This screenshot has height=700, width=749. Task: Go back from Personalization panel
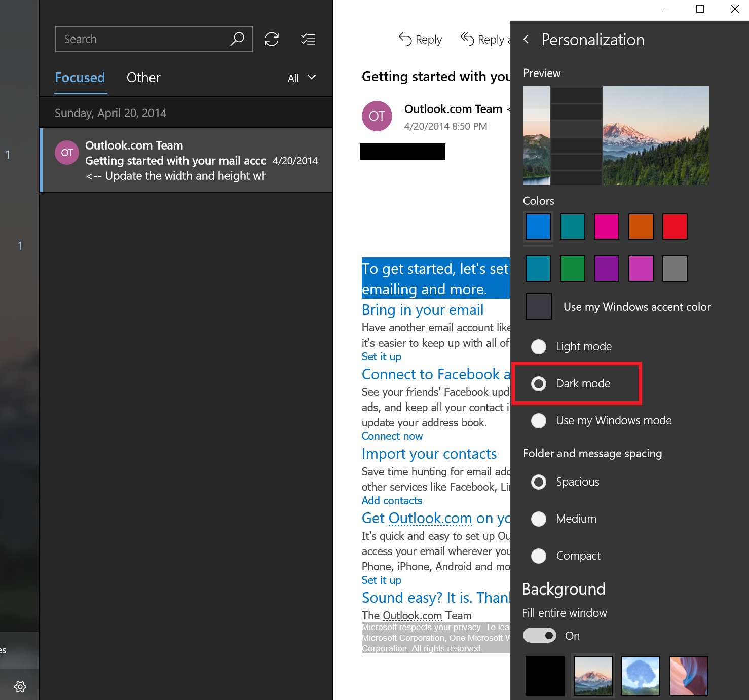[526, 39]
